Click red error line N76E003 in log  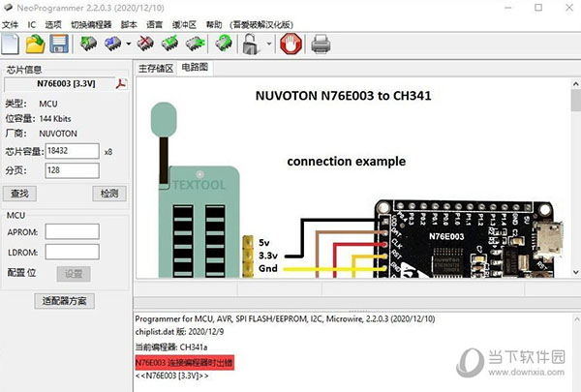point(185,362)
